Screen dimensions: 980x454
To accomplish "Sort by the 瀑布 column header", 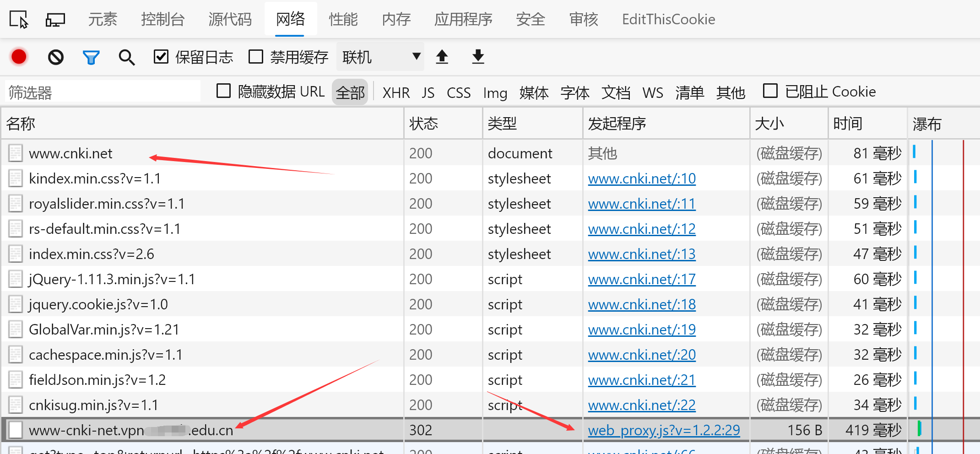I will point(944,124).
